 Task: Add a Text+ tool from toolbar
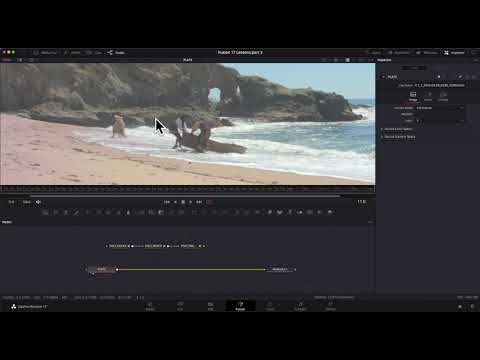pos(66,212)
